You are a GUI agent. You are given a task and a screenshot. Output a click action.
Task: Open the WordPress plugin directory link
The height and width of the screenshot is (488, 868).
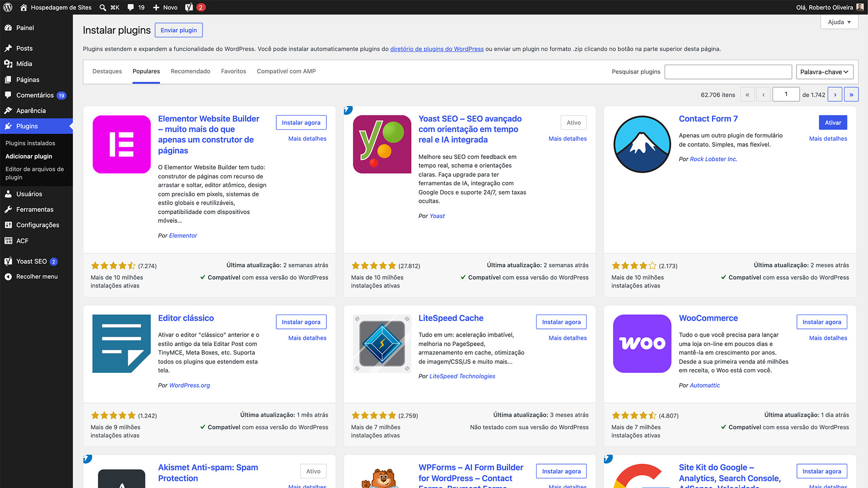(437, 49)
